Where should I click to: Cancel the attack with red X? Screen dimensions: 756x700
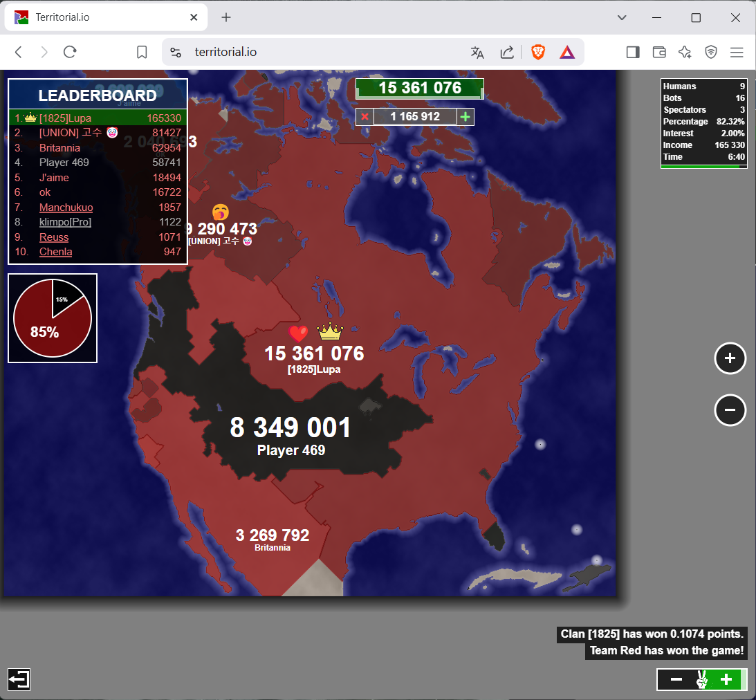coord(365,117)
